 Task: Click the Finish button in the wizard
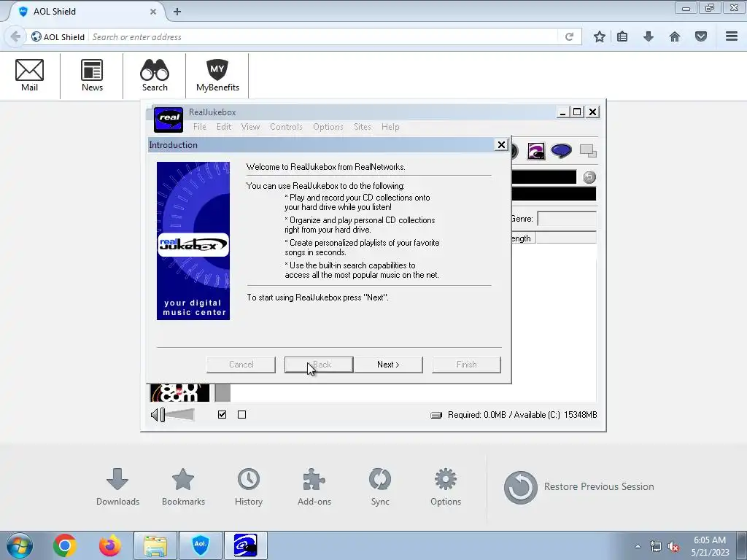466,365
